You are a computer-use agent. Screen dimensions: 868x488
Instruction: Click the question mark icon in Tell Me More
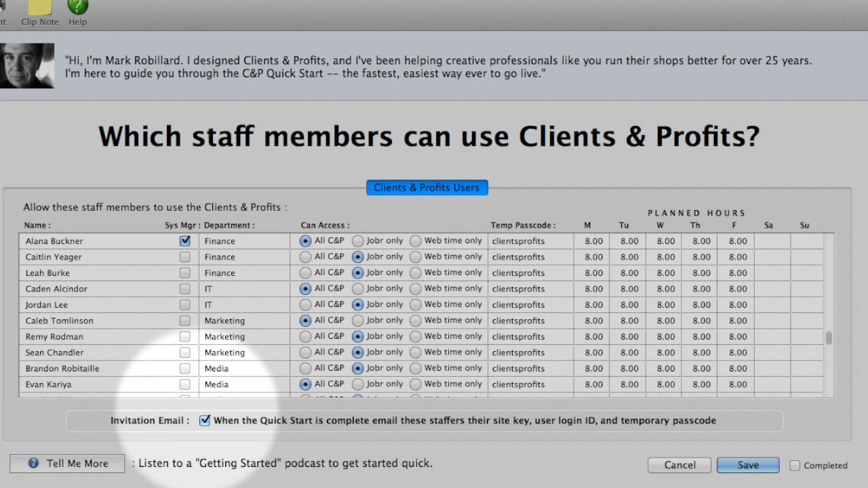click(x=33, y=464)
